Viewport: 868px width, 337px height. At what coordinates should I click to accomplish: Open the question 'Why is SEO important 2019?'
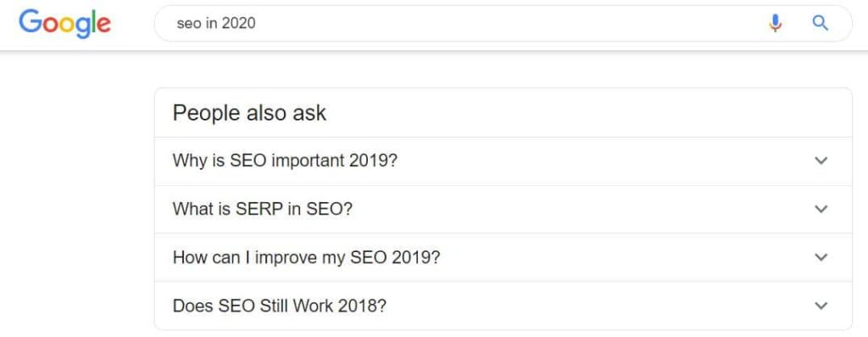pyautogui.click(x=285, y=160)
